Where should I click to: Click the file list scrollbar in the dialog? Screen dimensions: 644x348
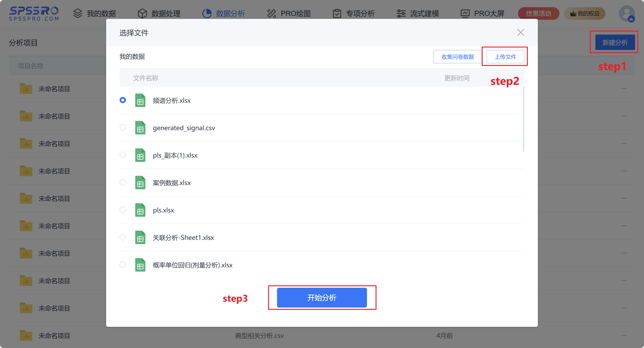523,119
